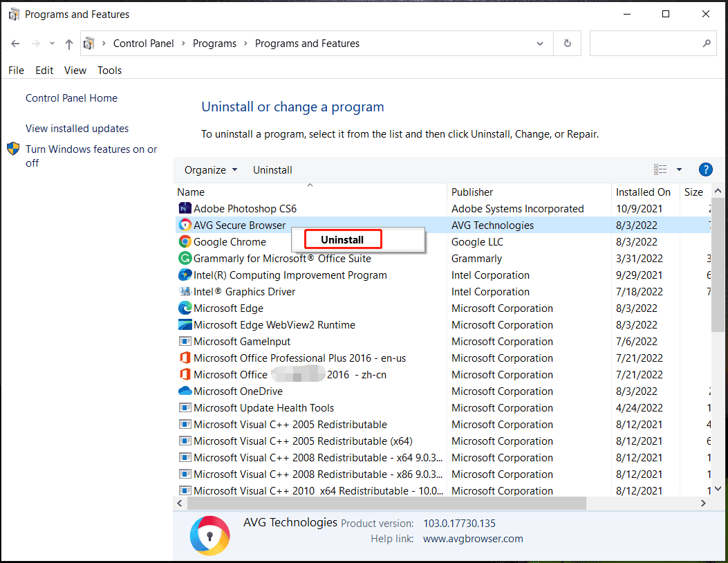The height and width of the screenshot is (563, 728).
Task: Click the shield icon beside Windows features
Action: pos(13,149)
